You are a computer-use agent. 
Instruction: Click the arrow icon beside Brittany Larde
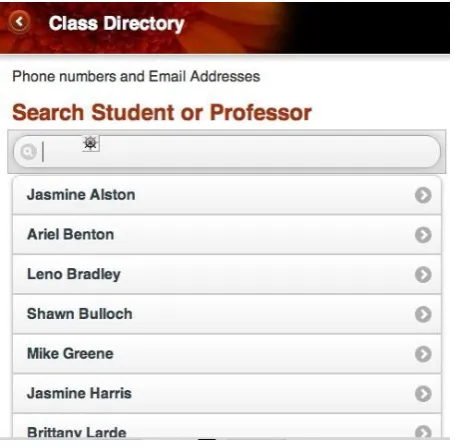tap(423, 432)
